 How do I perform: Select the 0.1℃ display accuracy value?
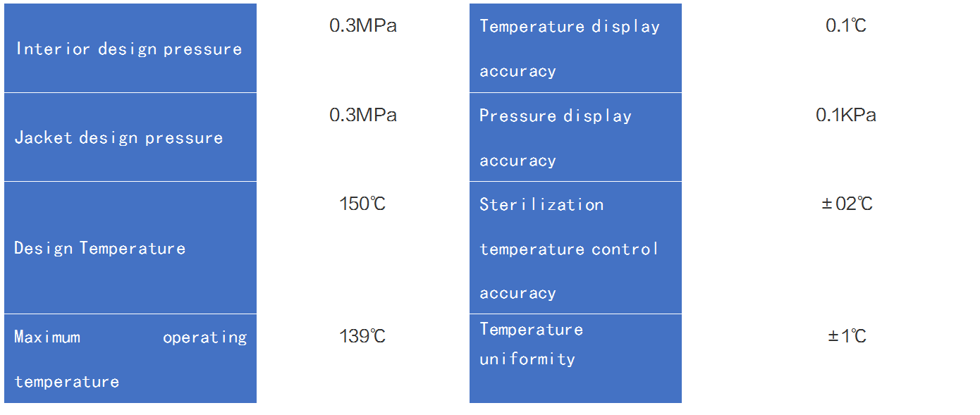tap(846, 26)
